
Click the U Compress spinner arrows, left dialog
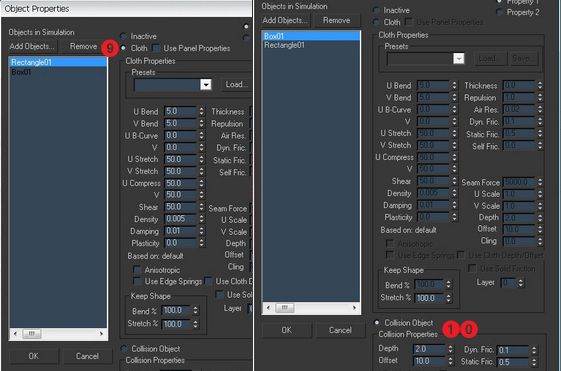click(202, 183)
